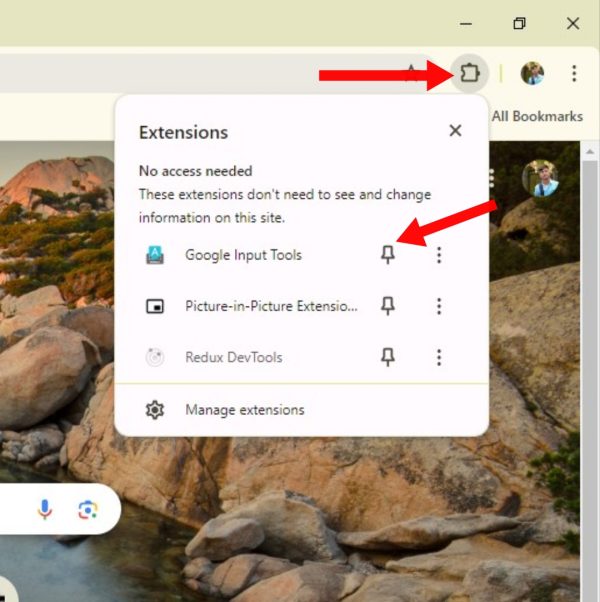Pin Picture-in-Picture Extension to the toolbar

pos(388,306)
